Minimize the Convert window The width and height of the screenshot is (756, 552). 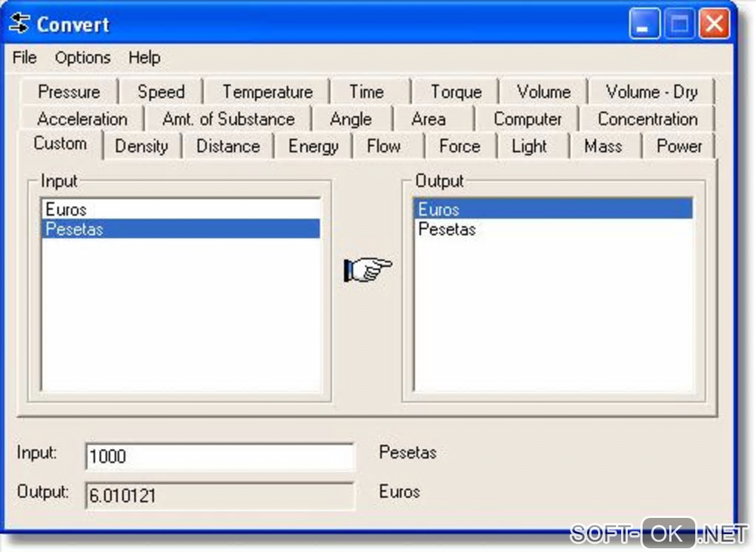(x=644, y=24)
